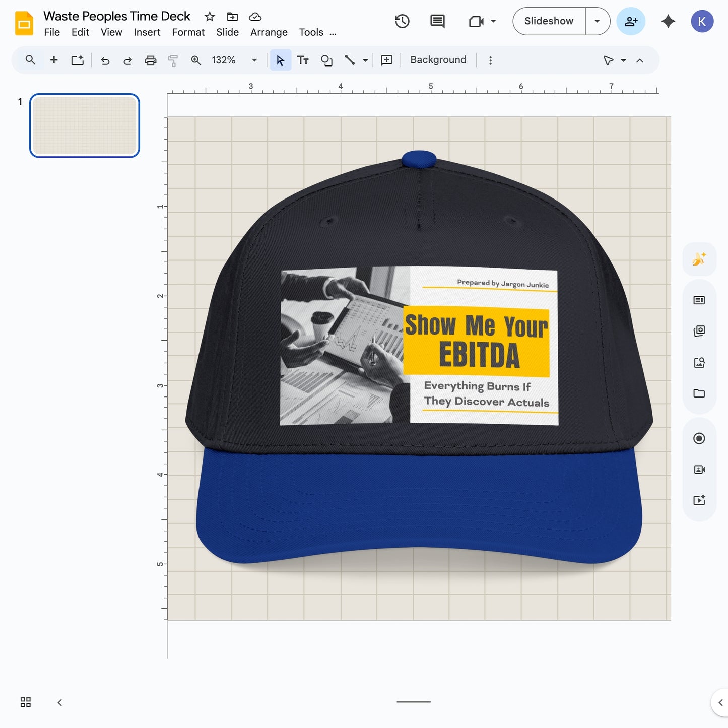The image size is (728, 728).
Task: Collapse the menus with the up chevron
Action: (x=640, y=60)
